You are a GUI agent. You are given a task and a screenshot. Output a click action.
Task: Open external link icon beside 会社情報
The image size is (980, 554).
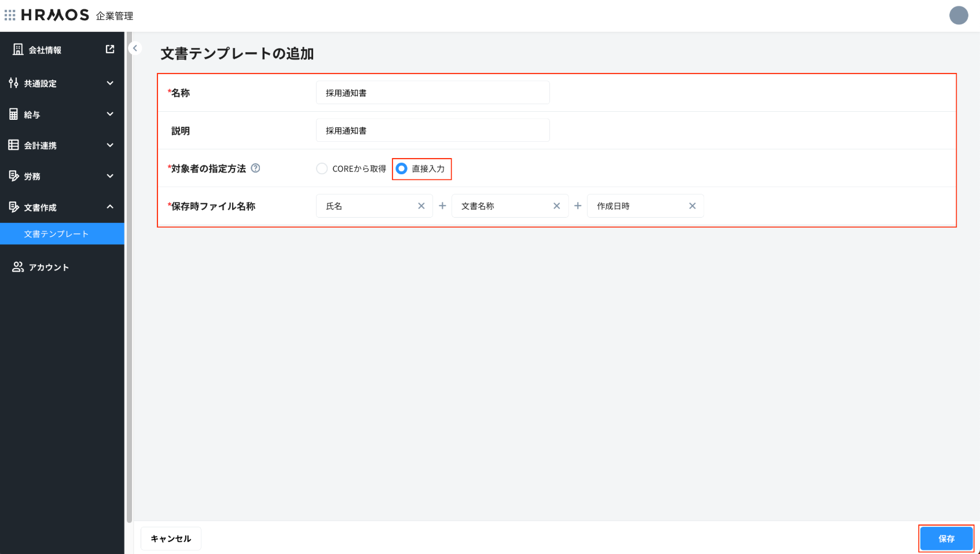(x=110, y=49)
